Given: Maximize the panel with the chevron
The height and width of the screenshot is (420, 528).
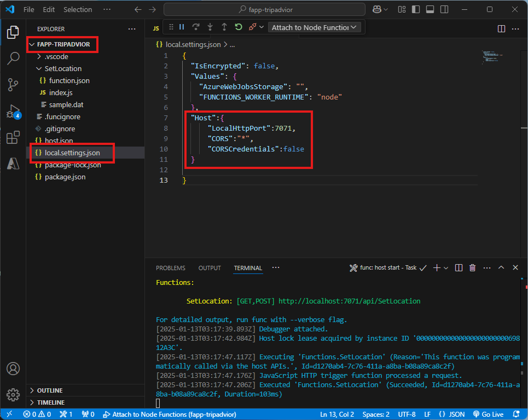Looking at the screenshot, I should pyautogui.click(x=501, y=267).
